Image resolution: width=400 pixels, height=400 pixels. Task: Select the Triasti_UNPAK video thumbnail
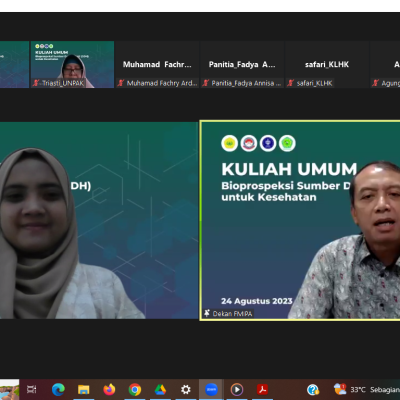[72, 64]
